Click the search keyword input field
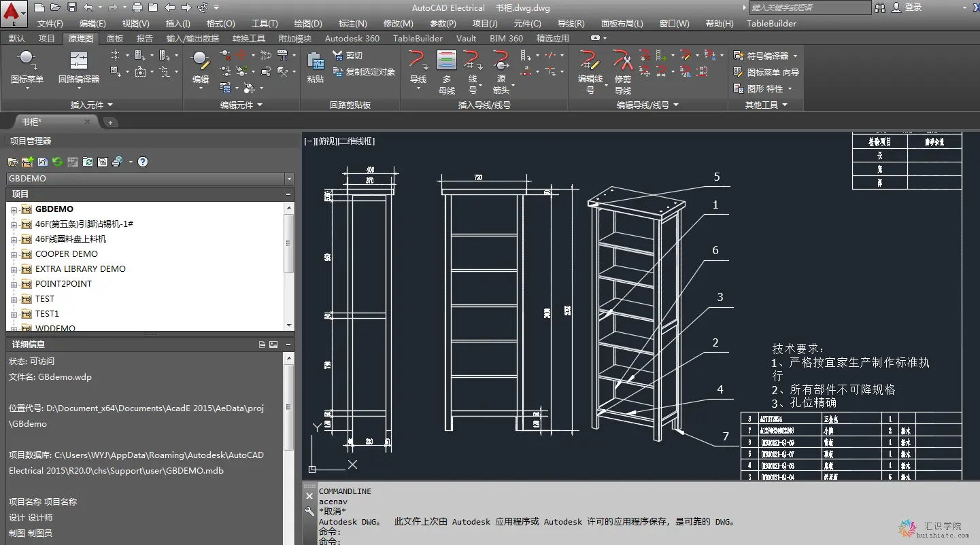 pyautogui.click(x=809, y=7)
